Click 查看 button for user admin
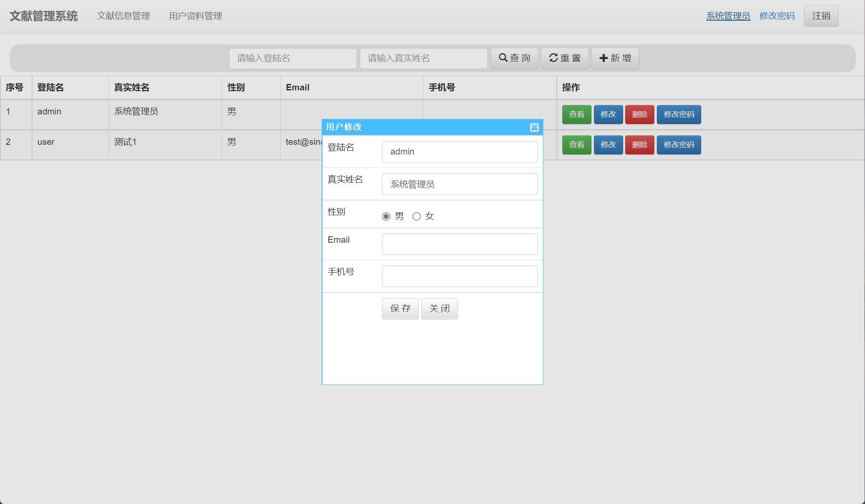The width and height of the screenshot is (865, 504). [x=576, y=114]
